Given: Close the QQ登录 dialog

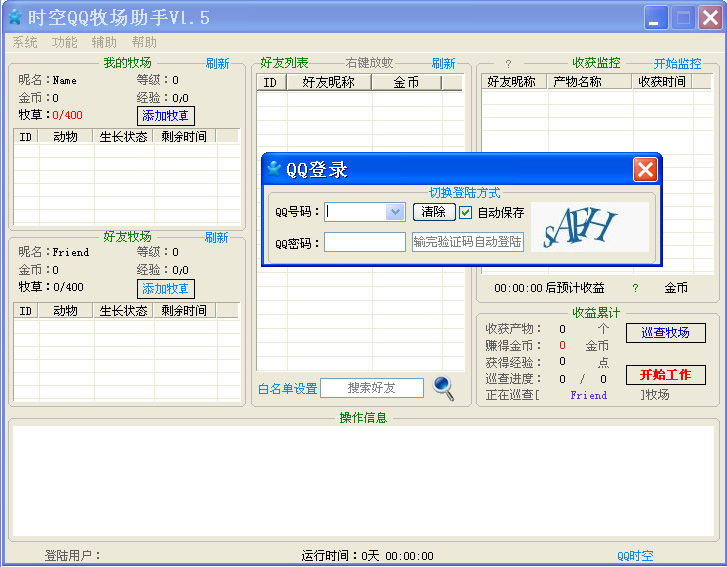Looking at the screenshot, I should [x=645, y=169].
